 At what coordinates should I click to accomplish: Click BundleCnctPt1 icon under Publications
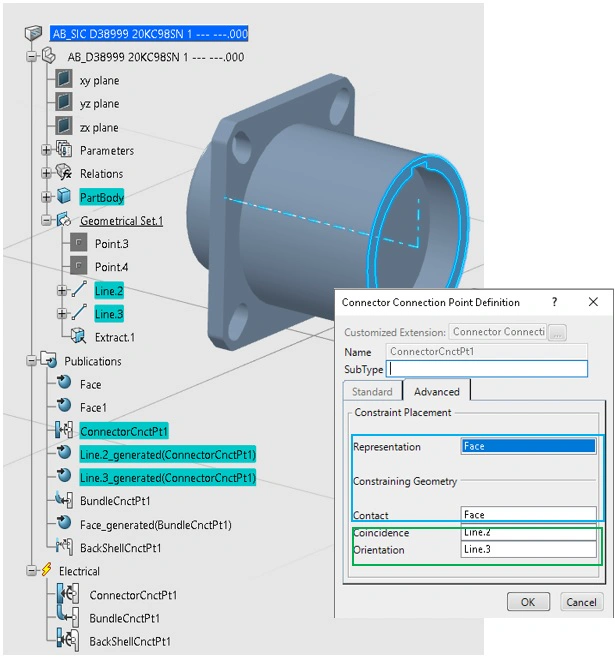pyautogui.click(x=64, y=499)
